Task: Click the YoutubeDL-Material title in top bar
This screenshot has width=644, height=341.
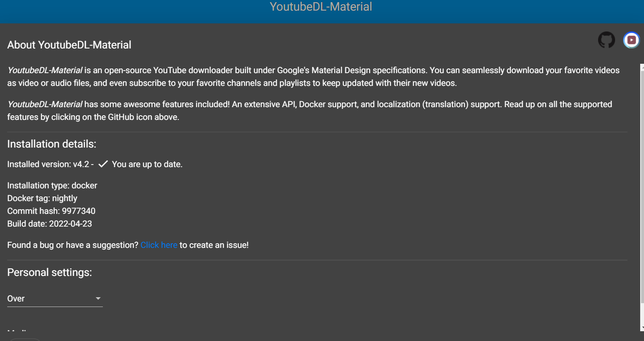Action: tap(321, 7)
